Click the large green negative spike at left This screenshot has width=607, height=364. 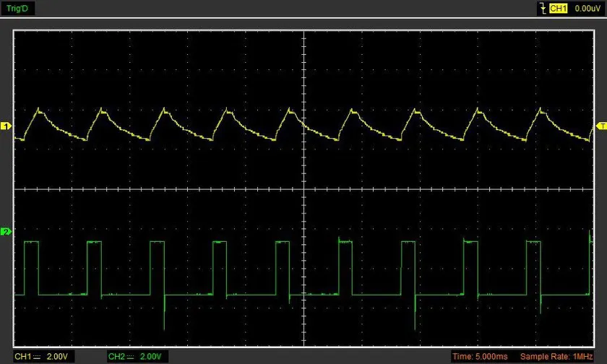(165, 313)
